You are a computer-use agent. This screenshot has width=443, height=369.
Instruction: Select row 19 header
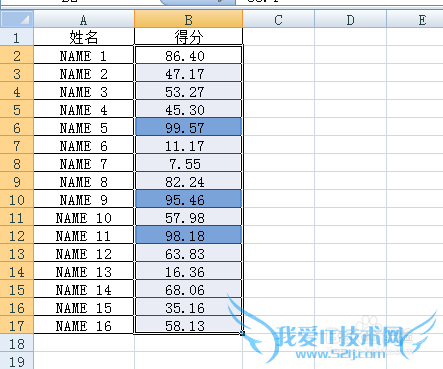[17, 361]
